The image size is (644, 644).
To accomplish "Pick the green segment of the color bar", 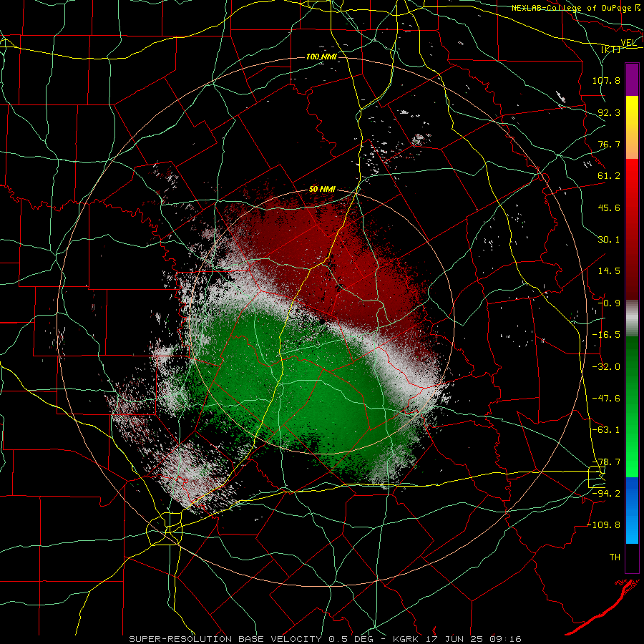I will click(632, 406).
